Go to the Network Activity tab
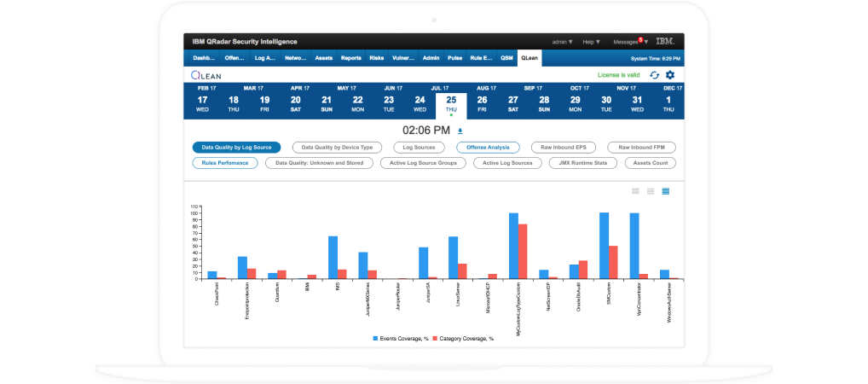 pos(296,58)
